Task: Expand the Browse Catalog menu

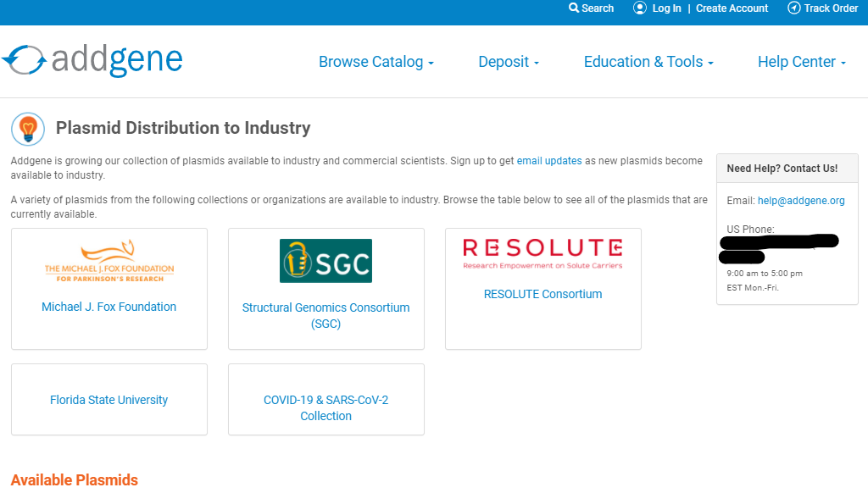Action: tap(376, 62)
